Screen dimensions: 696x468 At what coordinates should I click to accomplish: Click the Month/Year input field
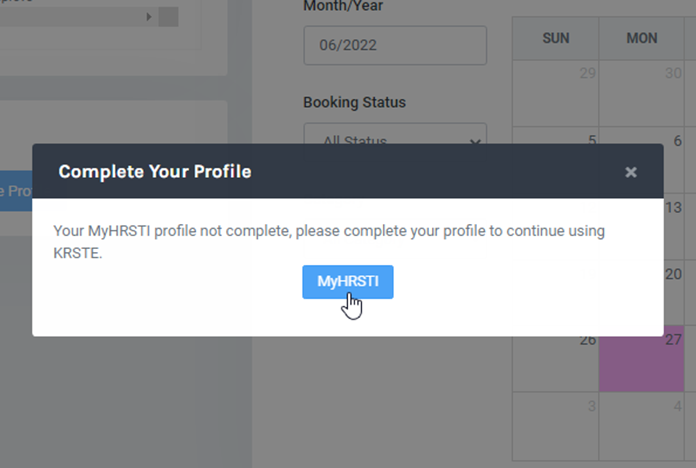coord(395,45)
